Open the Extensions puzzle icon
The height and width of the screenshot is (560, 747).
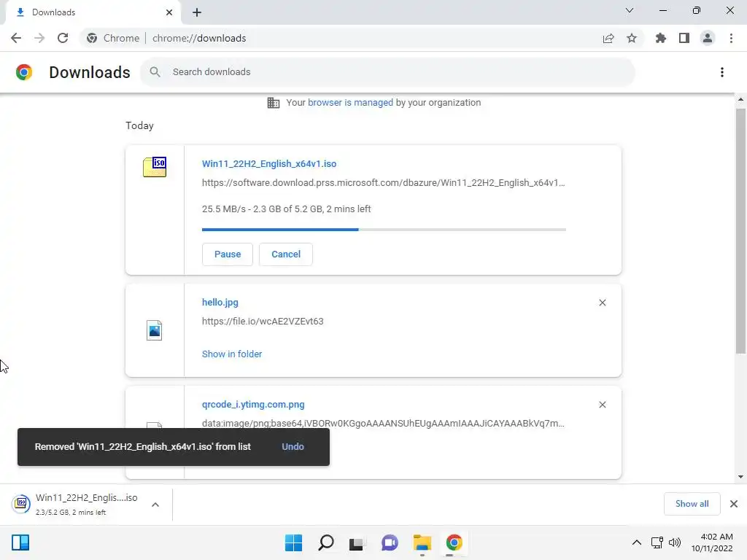tap(660, 38)
